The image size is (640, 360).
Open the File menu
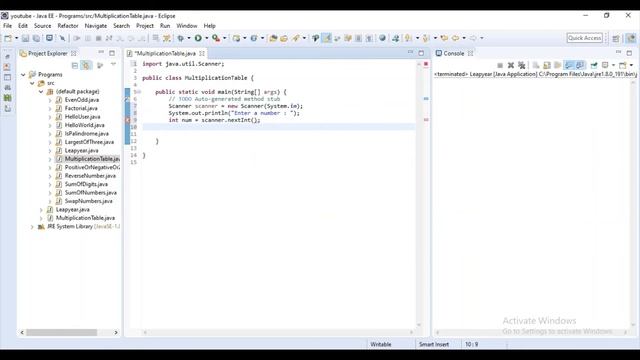(7, 26)
